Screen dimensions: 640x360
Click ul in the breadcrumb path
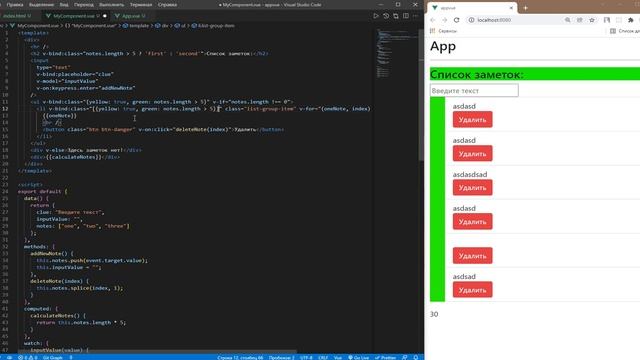pos(180,26)
